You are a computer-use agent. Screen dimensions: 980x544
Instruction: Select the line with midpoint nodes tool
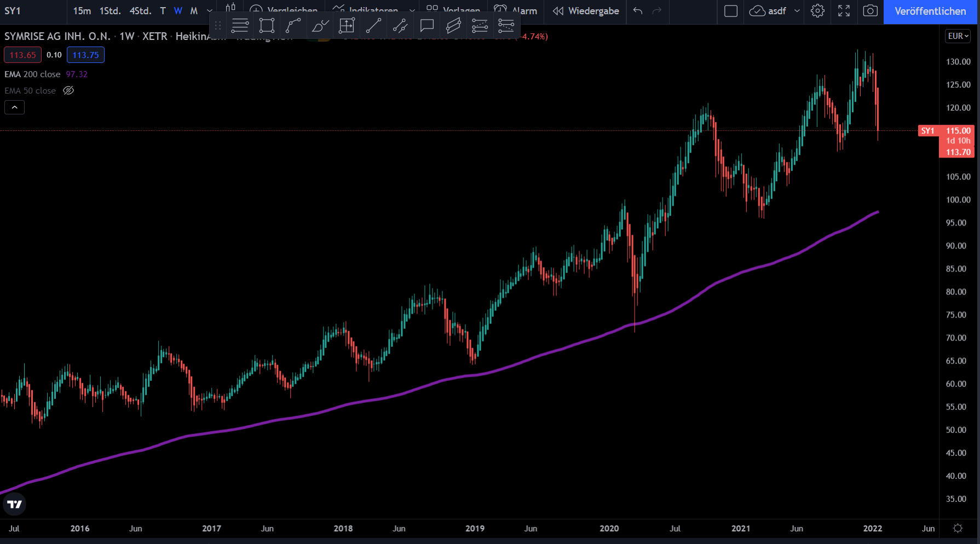(x=400, y=25)
